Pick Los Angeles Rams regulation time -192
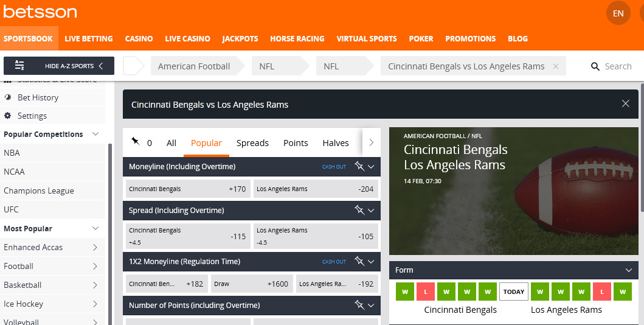Image resolution: width=644 pixels, height=325 pixels. pyautogui.click(x=337, y=284)
